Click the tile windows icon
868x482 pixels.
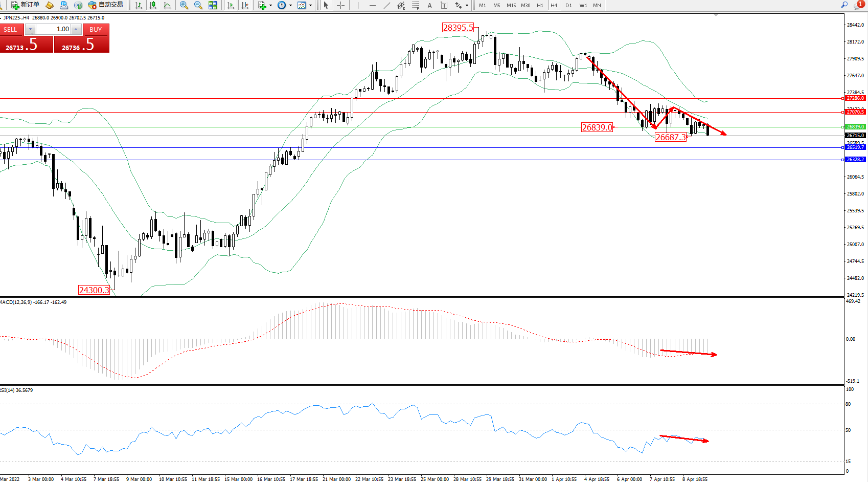(213, 5)
